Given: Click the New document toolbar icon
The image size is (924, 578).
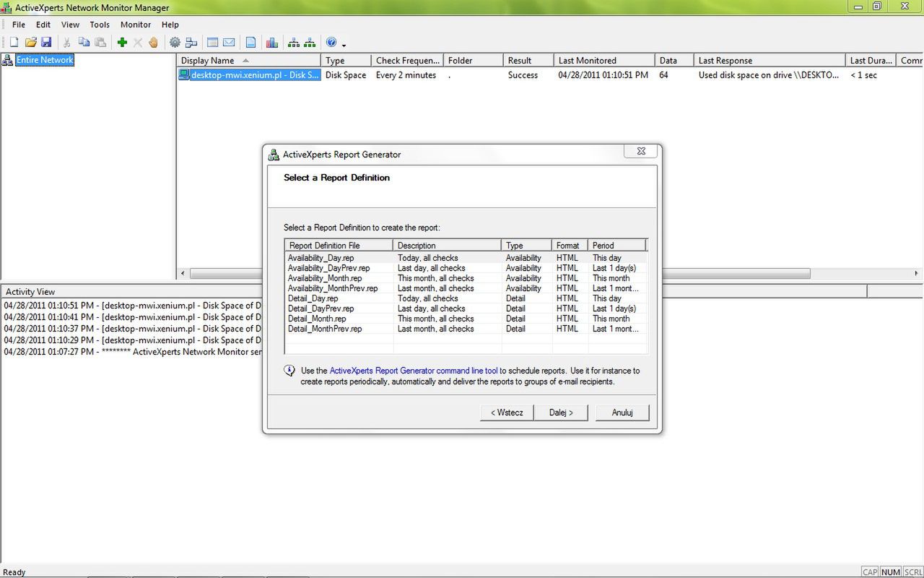Looking at the screenshot, I should [x=14, y=43].
